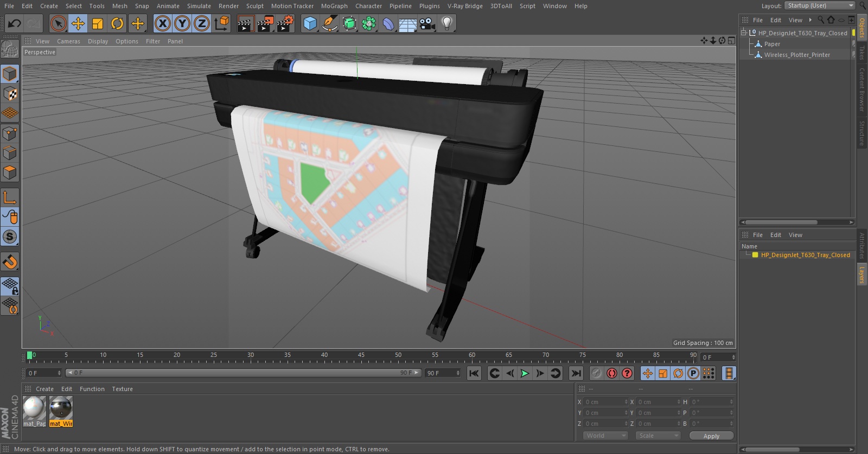
Task: Toggle autokeying red button
Action: pyautogui.click(x=612, y=373)
